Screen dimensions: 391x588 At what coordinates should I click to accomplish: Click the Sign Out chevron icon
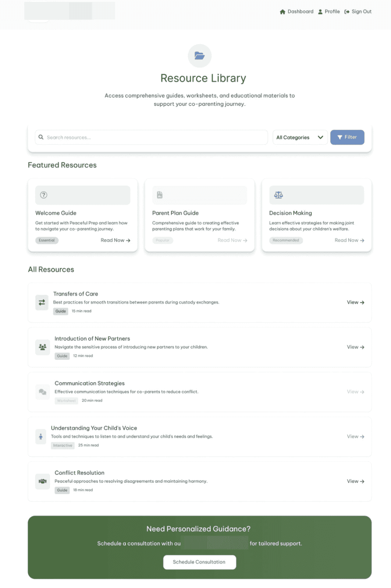pos(346,11)
